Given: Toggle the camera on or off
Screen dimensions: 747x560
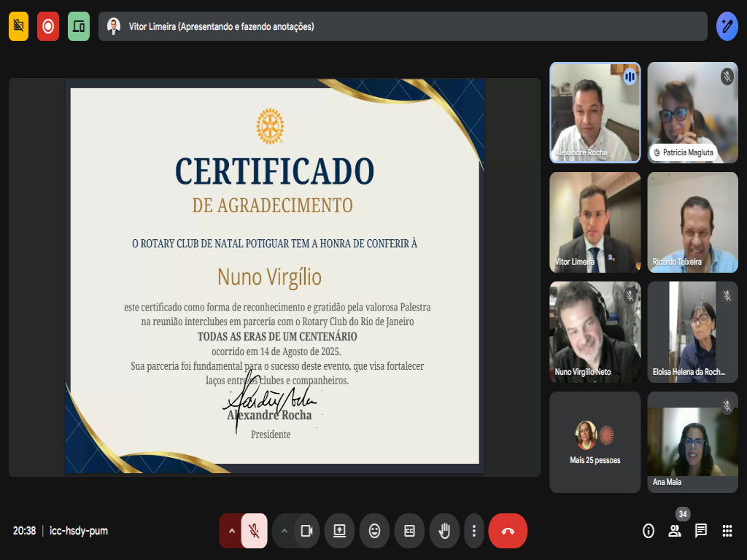Looking at the screenshot, I should coord(306,531).
